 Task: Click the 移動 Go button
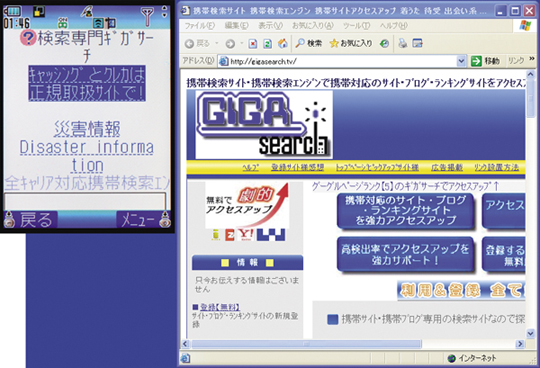pos(485,61)
